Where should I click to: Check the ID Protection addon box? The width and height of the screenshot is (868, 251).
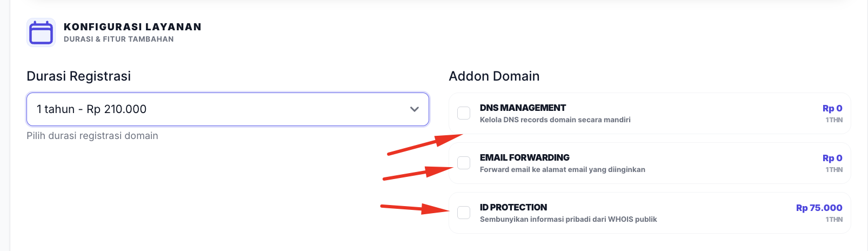(464, 213)
